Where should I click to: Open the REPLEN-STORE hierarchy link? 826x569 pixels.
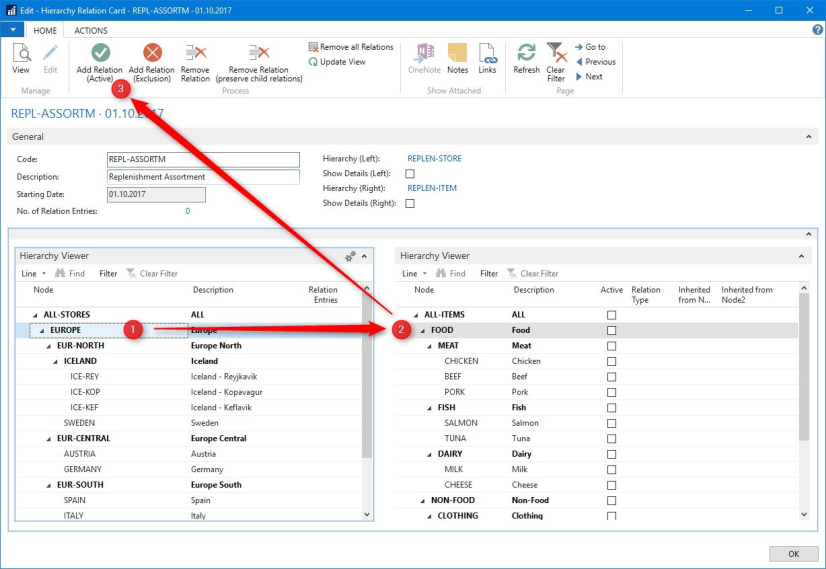[434, 159]
